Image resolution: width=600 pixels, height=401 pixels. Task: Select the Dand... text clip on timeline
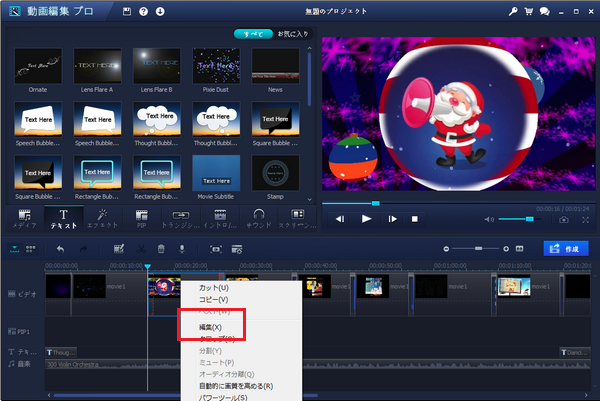pyautogui.click(x=575, y=352)
